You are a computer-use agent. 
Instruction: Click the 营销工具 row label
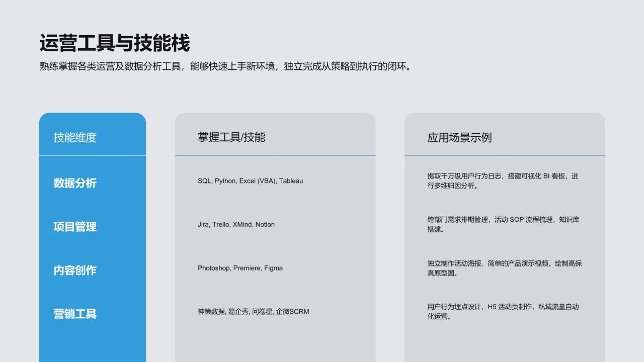pos(75,314)
